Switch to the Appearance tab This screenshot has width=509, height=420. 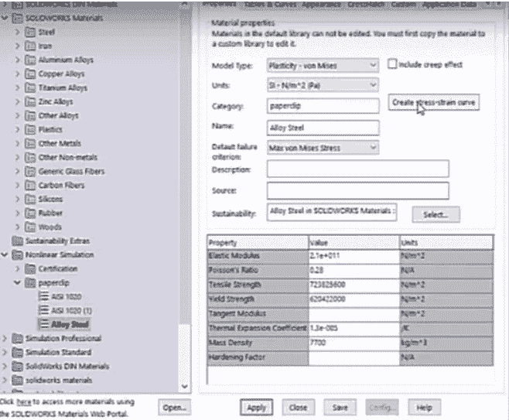321,4
